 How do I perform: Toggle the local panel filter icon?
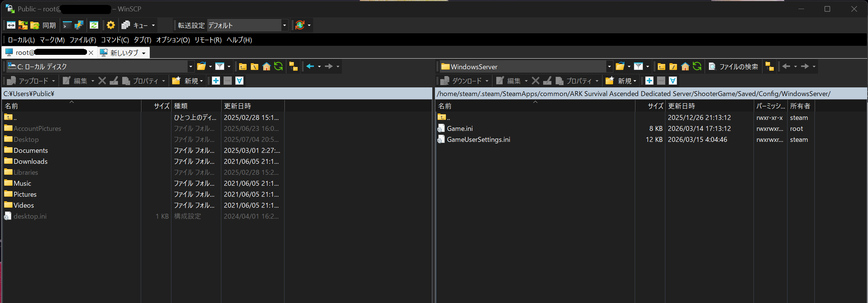coord(220,67)
